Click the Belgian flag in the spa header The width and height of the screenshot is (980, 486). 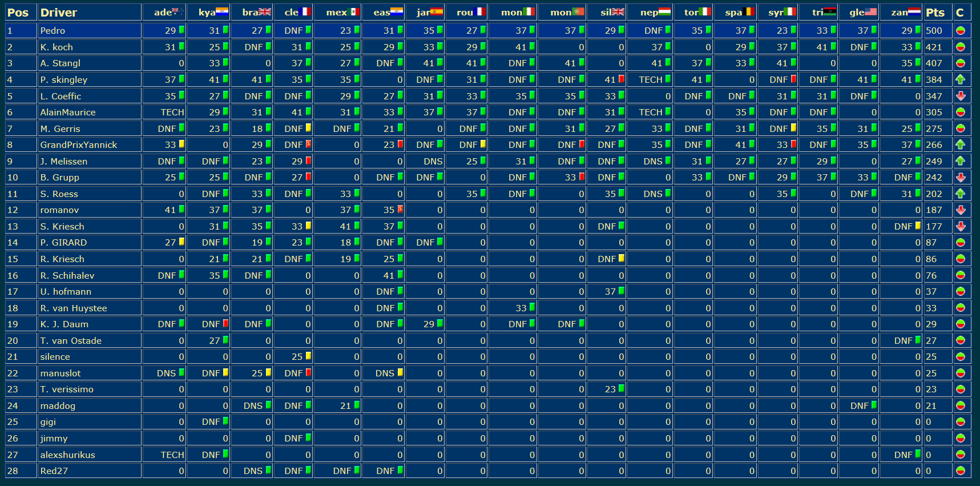click(749, 11)
